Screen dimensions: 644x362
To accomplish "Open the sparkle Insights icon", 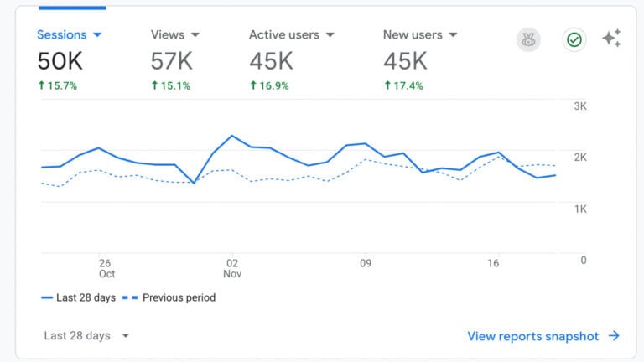I will [612, 39].
